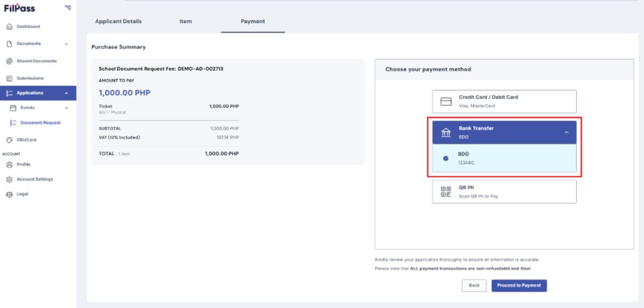The image size is (644, 308).
Task: Click the 1,000.00 PHP amount to pay
Action: (125, 92)
